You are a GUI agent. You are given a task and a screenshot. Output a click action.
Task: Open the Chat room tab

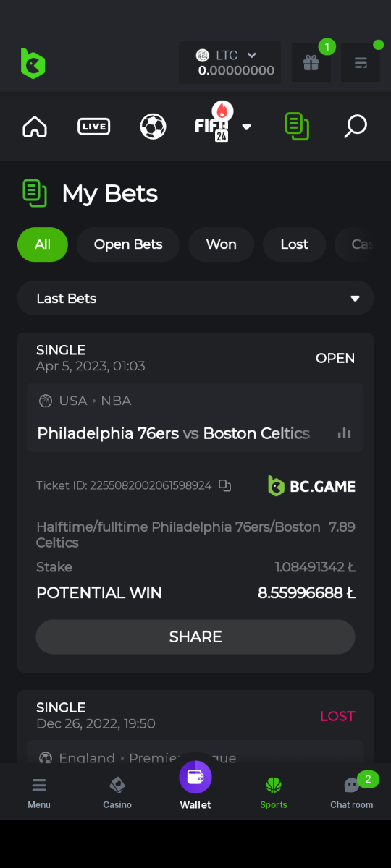(x=352, y=792)
